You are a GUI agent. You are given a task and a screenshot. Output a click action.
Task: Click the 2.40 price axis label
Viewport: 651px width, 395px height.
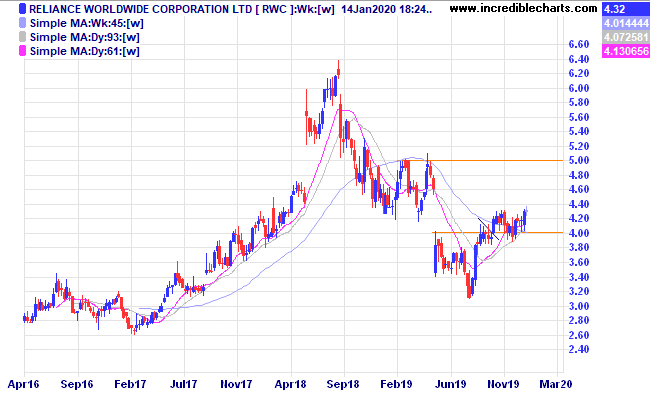coord(578,349)
